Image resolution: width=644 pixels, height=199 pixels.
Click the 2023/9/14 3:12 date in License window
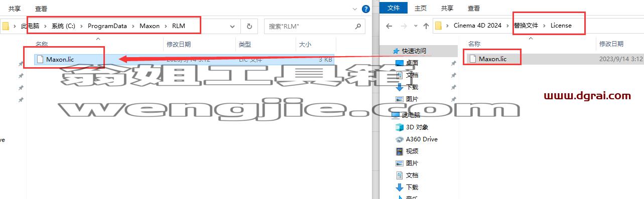[x=621, y=59]
